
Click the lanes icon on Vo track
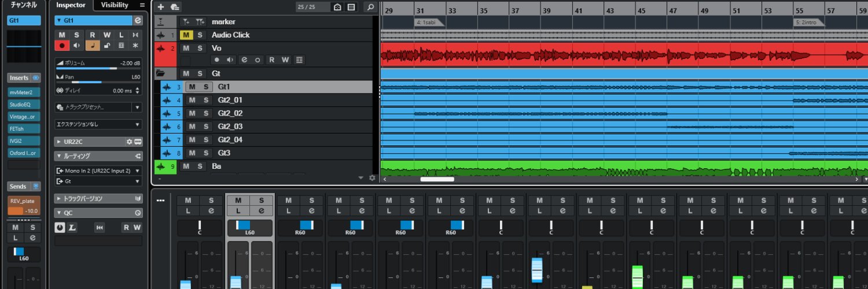click(x=299, y=60)
